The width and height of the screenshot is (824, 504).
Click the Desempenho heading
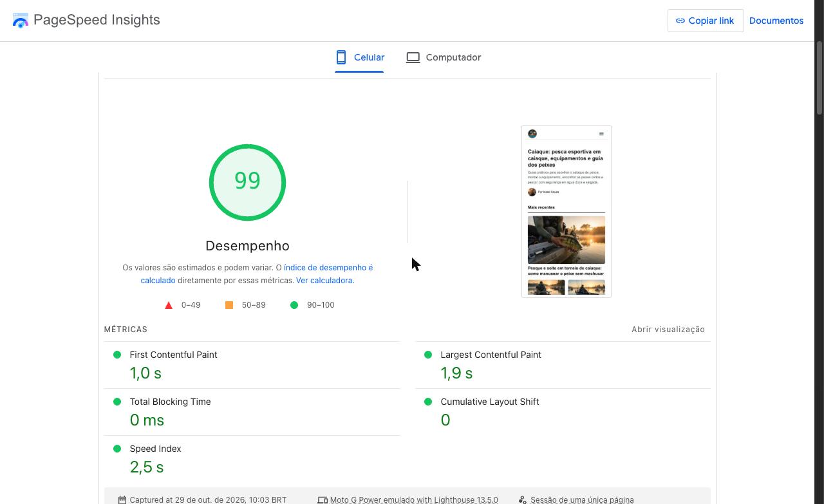tap(247, 246)
